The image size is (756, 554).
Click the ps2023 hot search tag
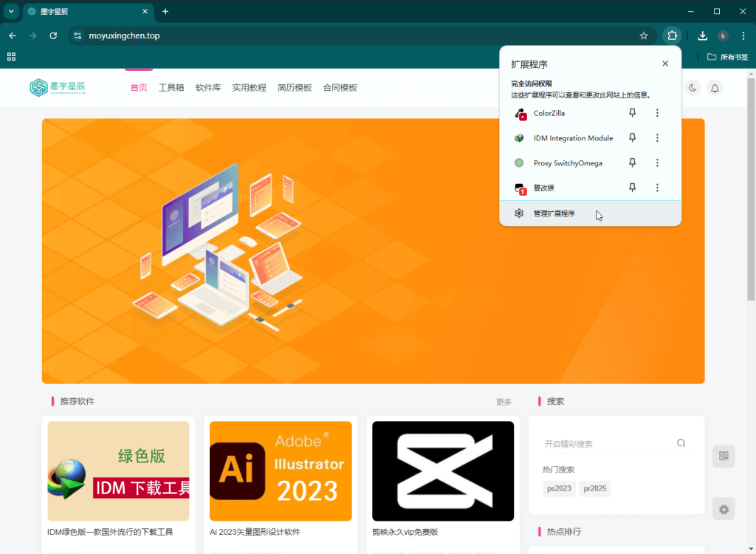pos(559,488)
